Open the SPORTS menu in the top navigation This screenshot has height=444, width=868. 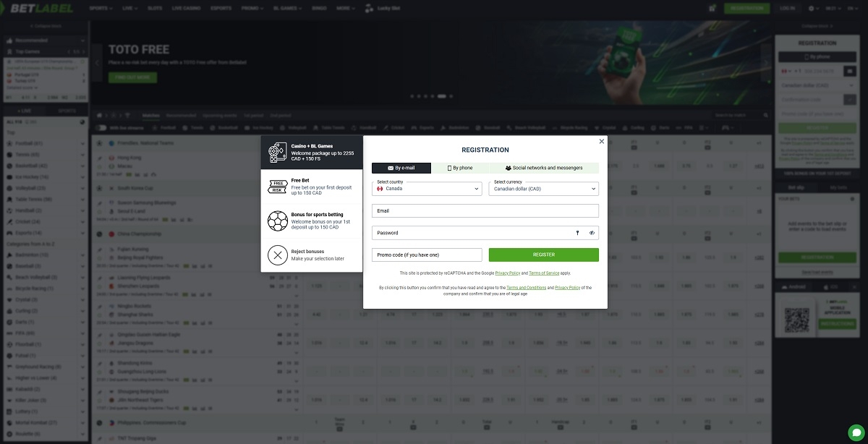[x=100, y=9]
